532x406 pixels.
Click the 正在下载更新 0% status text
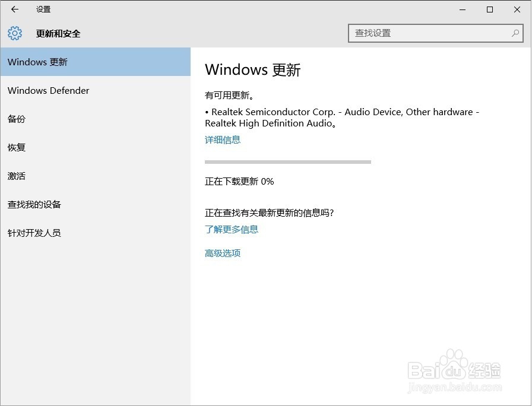(x=239, y=182)
